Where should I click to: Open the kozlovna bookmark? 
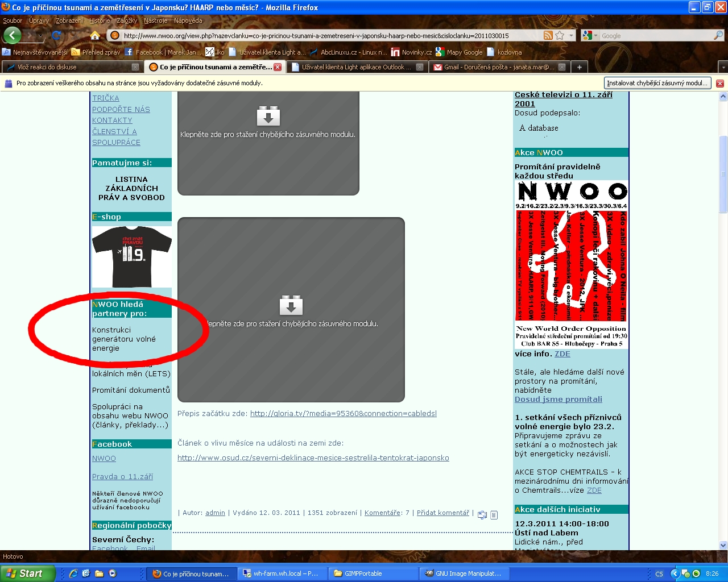pos(504,52)
